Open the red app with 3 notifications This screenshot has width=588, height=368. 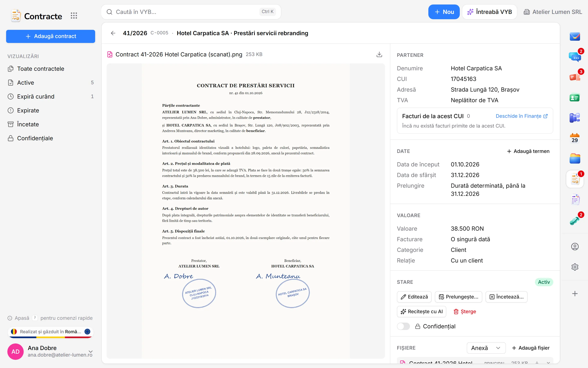click(575, 77)
